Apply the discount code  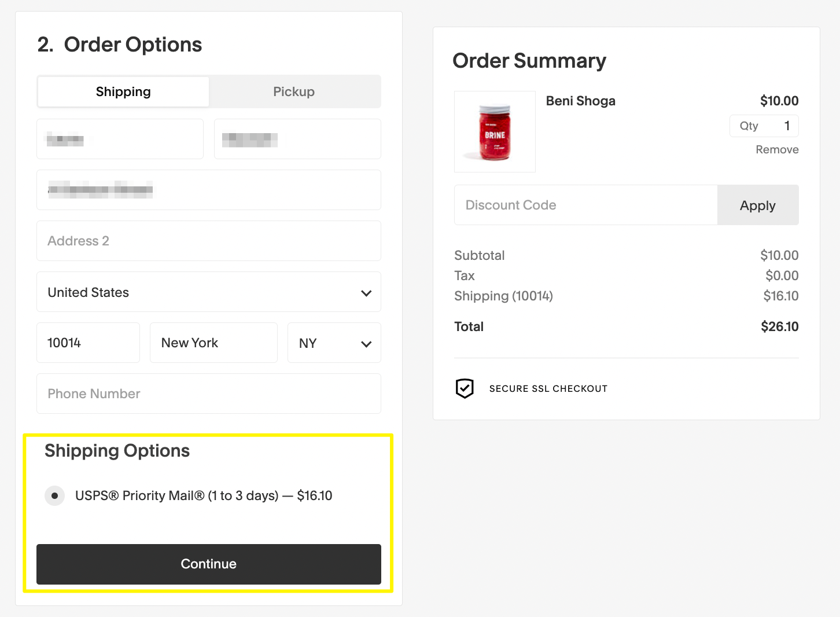(758, 205)
